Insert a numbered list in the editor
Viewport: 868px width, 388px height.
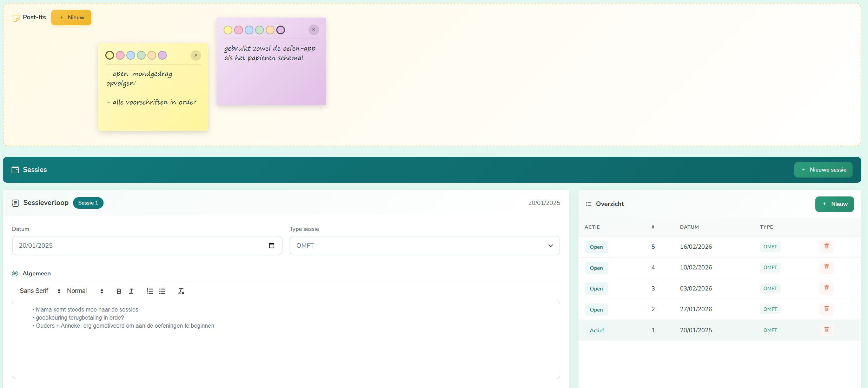pyautogui.click(x=150, y=291)
